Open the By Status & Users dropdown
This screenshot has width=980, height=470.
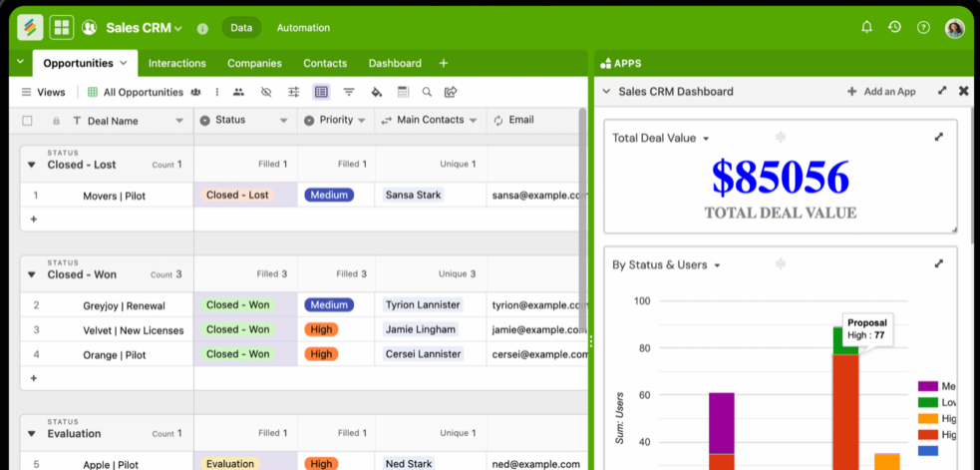[717, 265]
